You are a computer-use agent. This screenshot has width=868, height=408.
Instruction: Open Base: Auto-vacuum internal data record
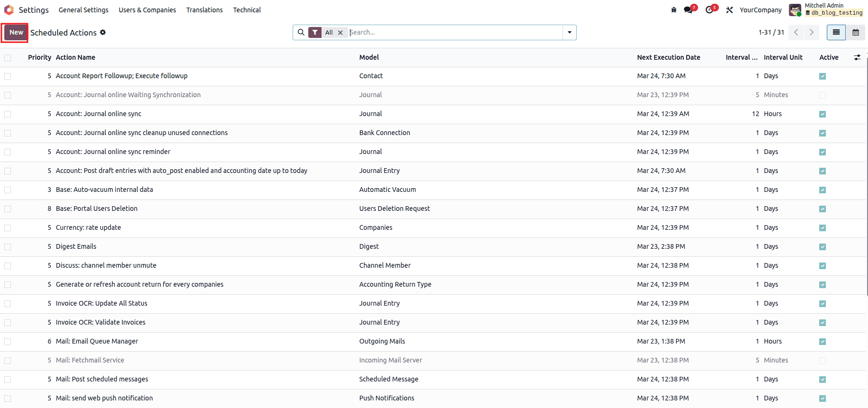click(x=104, y=190)
